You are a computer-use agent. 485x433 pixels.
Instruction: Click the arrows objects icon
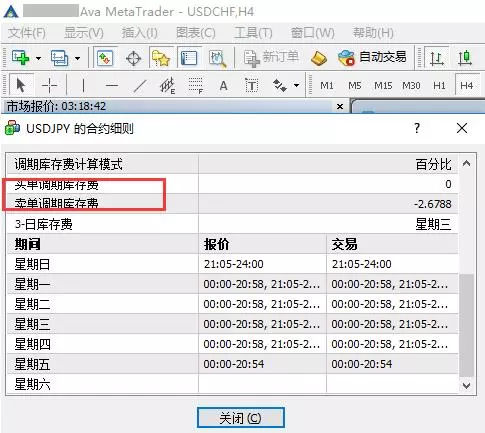coord(280,86)
